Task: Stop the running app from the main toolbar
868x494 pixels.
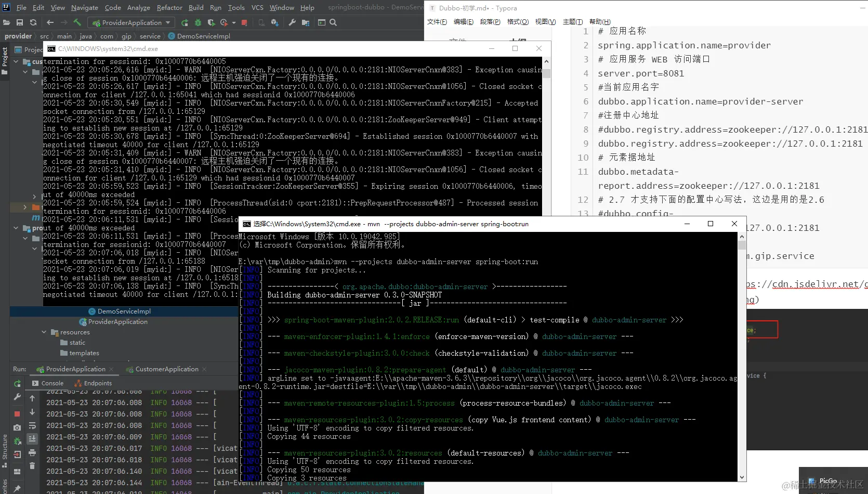Action: 244,22
